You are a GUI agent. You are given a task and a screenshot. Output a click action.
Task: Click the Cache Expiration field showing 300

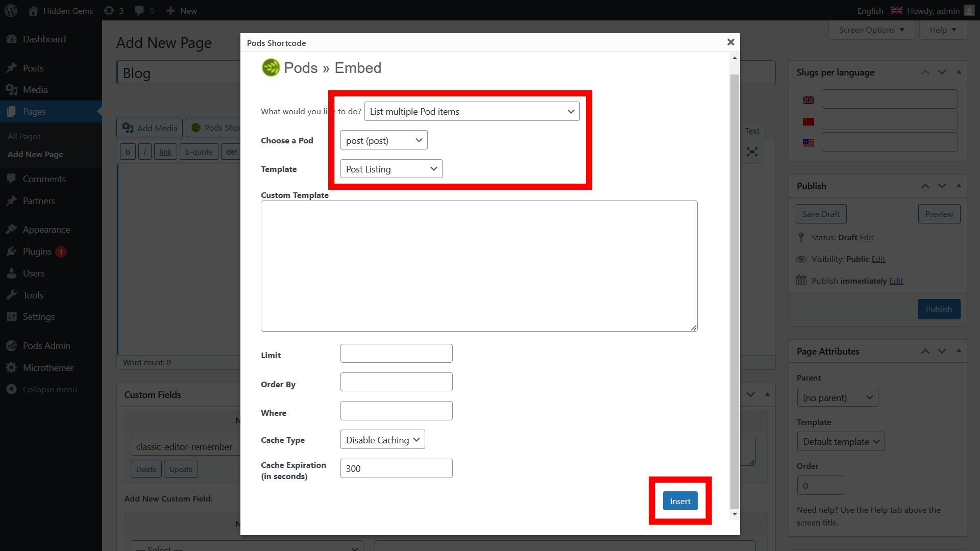(x=396, y=468)
